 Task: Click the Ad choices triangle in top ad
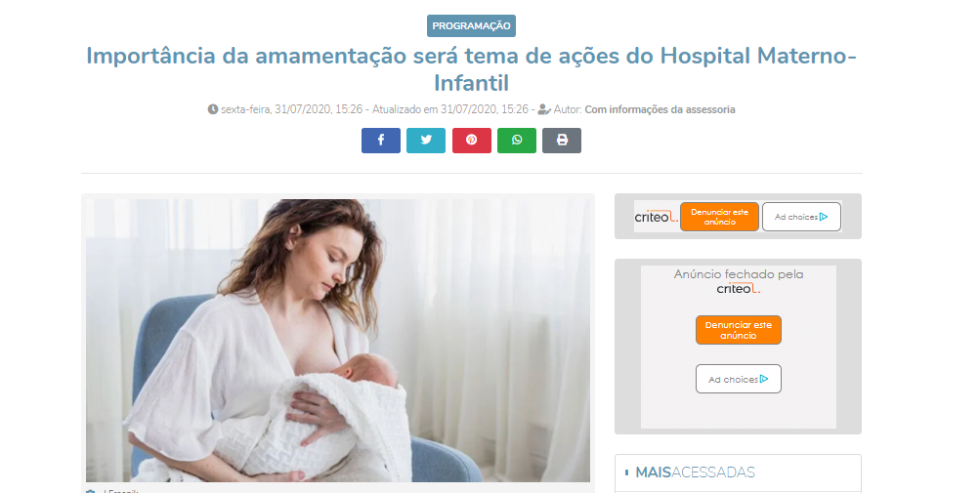[x=824, y=217]
